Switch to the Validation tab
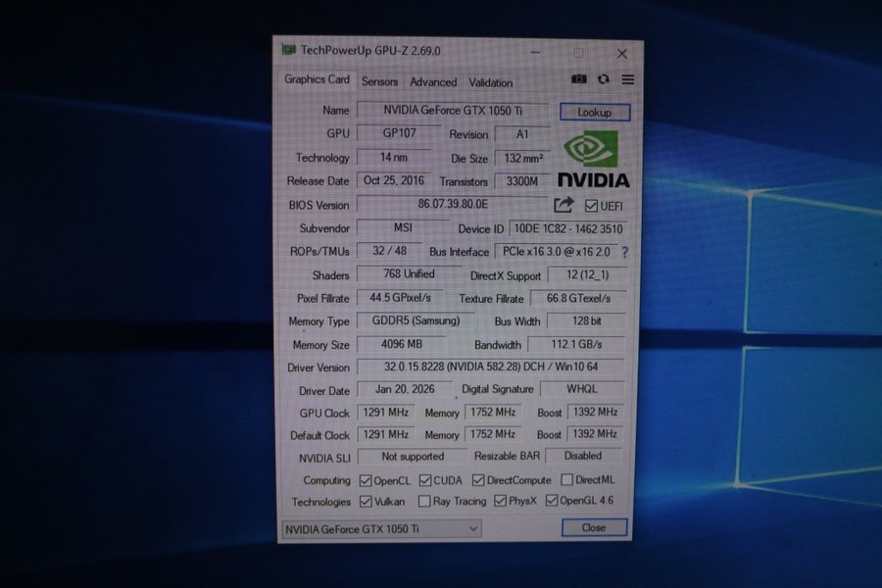This screenshot has height=588, width=882. [490, 82]
